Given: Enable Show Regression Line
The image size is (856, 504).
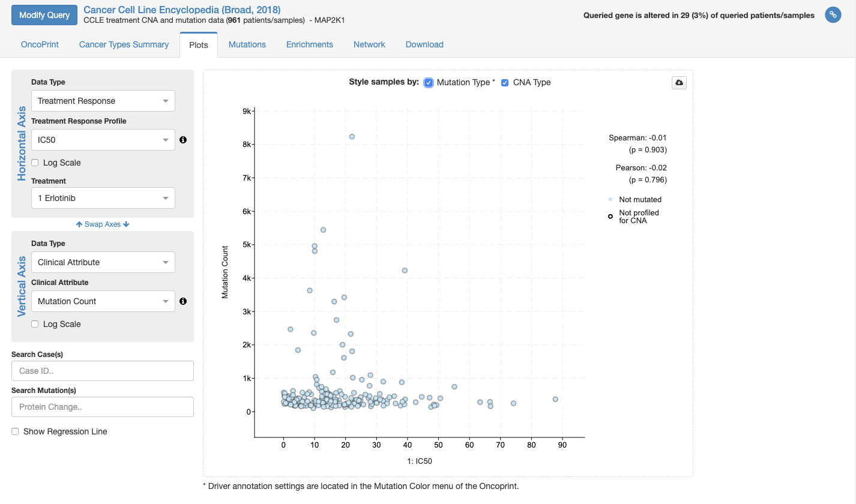Looking at the screenshot, I should pos(14,431).
